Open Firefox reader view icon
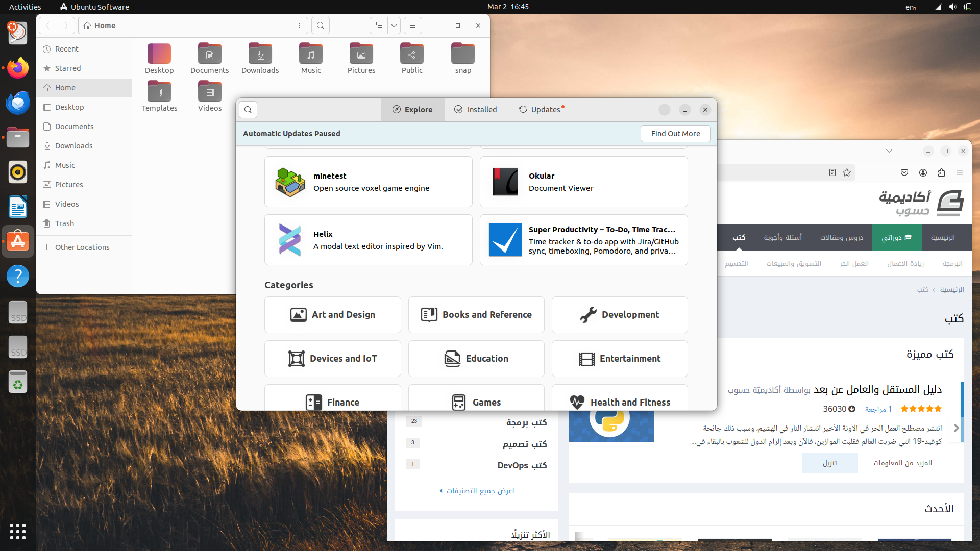 click(832, 173)
